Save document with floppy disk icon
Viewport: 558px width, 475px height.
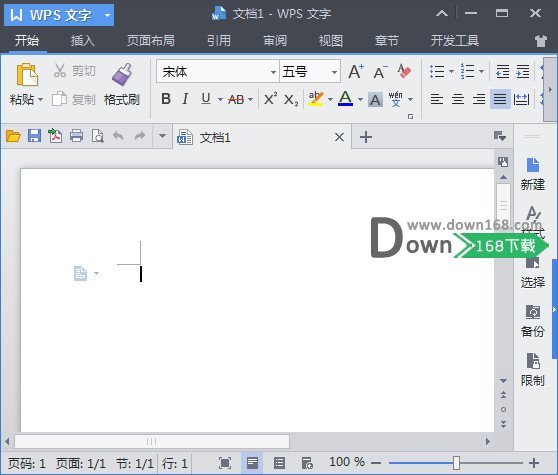pyautogui.click(x=35, y=136)
